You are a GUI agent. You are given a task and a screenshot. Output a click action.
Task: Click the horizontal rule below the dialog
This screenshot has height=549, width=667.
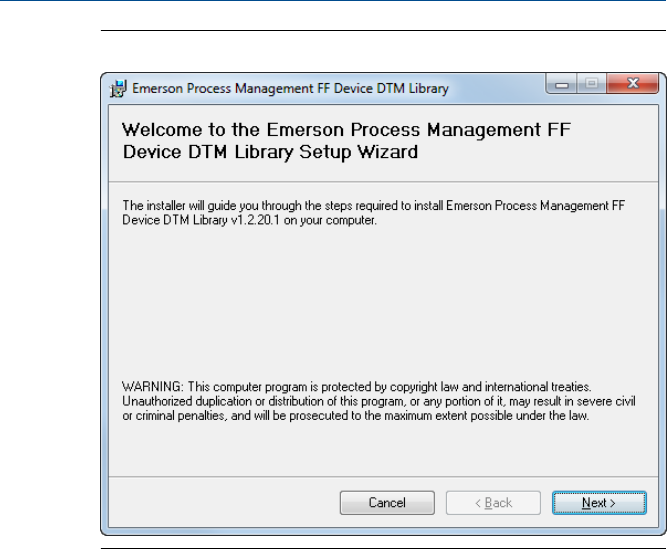(383, 545)
